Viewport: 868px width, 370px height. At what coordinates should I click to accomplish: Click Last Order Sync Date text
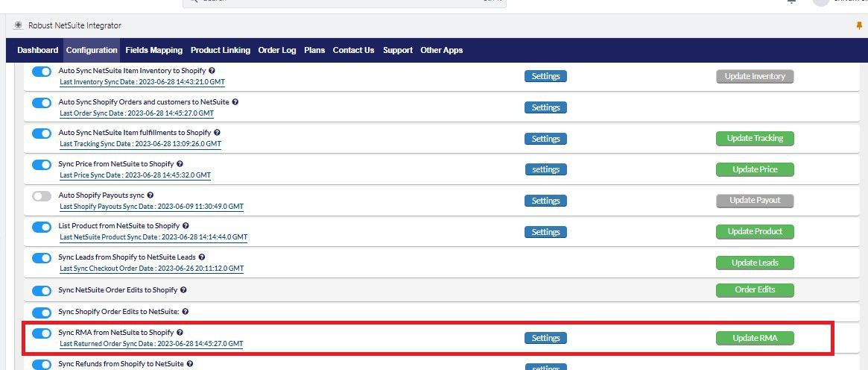pos(136,113)
